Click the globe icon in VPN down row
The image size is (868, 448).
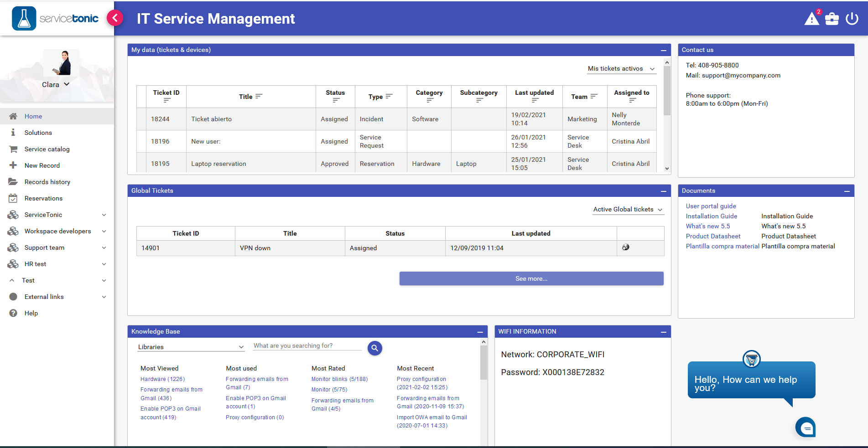(x=626, y=247)
